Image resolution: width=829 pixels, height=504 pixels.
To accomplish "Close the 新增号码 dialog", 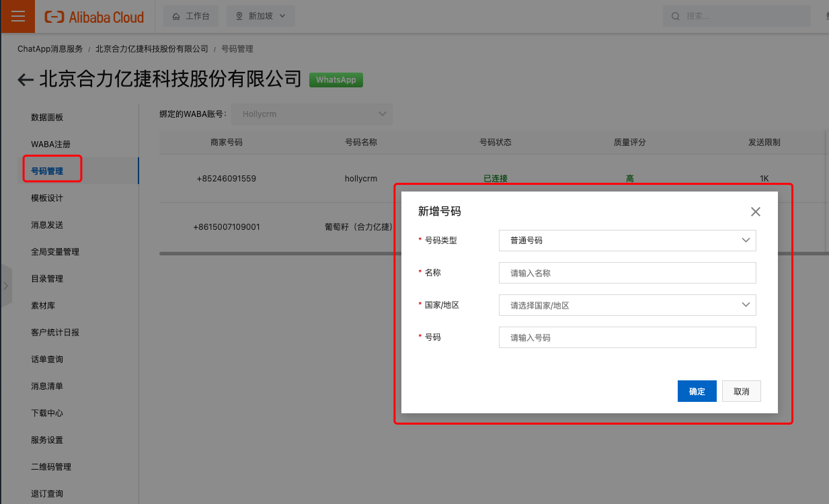I will click(x=756, y=212).
